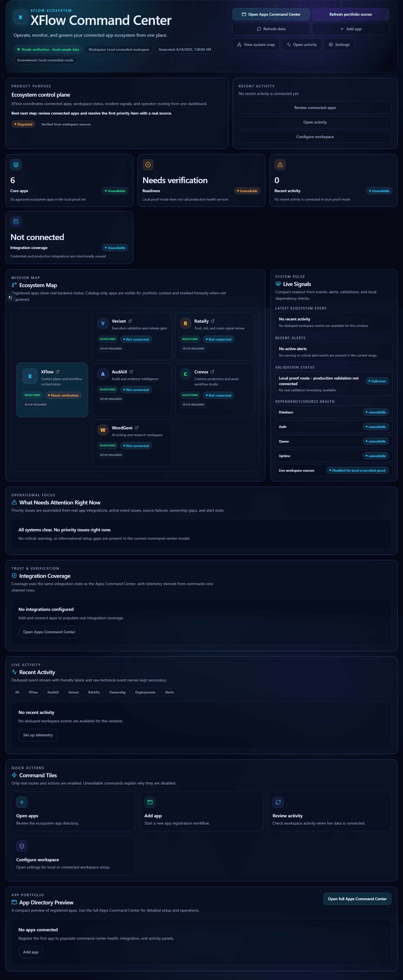Viewport: 403px width, 980px height.
Task: Open WordGeni external link icon
Action: (x=137, y=428)
